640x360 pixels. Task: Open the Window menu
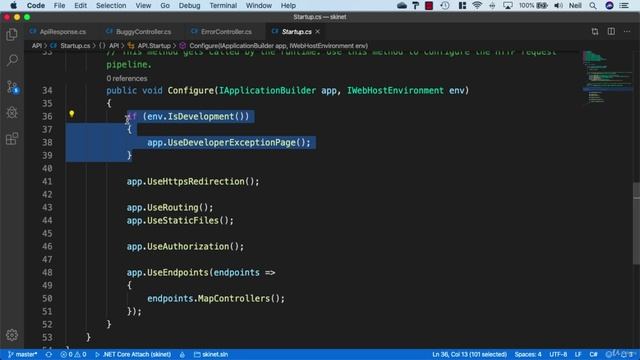(259, 5)
